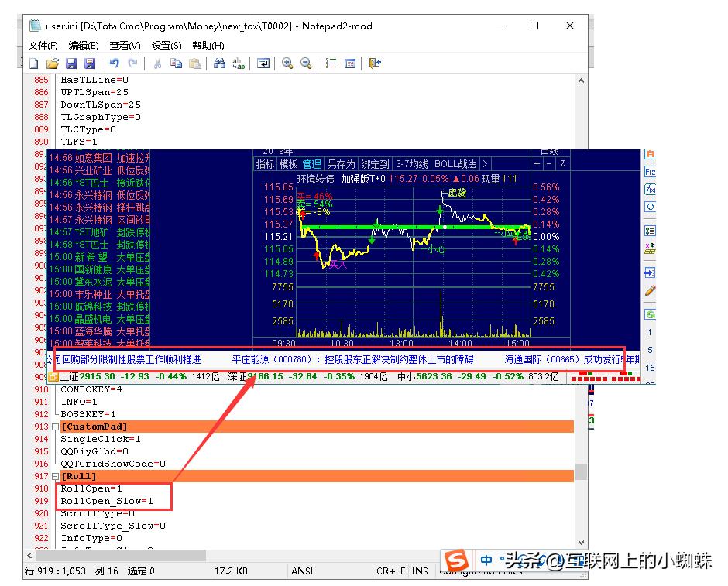Click the list view sidebar icon
Viewport: 728px width, 586px height.
(x=650, y=231)
